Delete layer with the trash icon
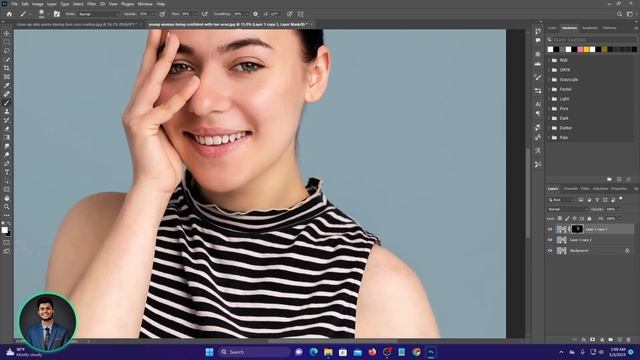The width and height of the screenshot is (640, 360). click(x=629, y=340)
